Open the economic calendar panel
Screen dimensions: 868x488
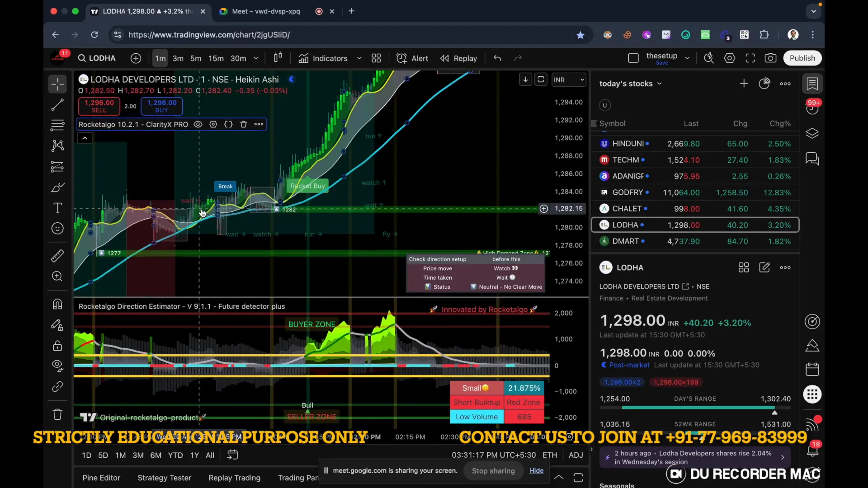tap(812, 369)
